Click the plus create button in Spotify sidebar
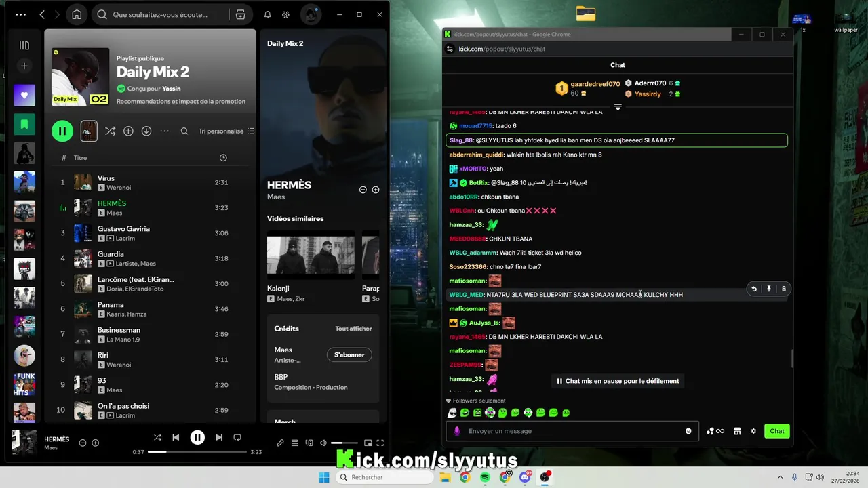This screenshot has height=488, width=868. coord(24,66)
